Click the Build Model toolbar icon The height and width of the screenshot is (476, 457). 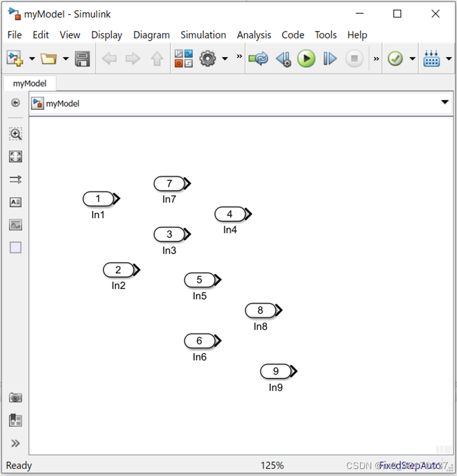coord(431,58)
